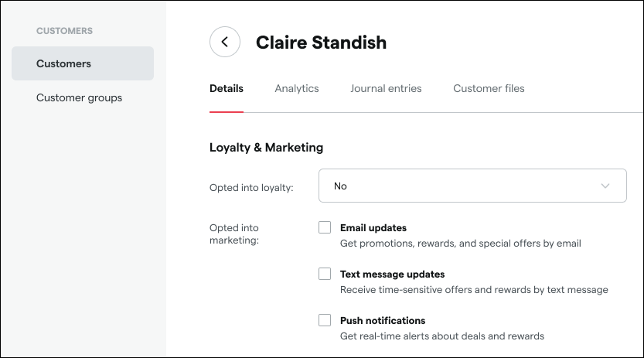Click the Claire Standish page title
The width and height of the screenshot is (644, 358).
[321, 42]
